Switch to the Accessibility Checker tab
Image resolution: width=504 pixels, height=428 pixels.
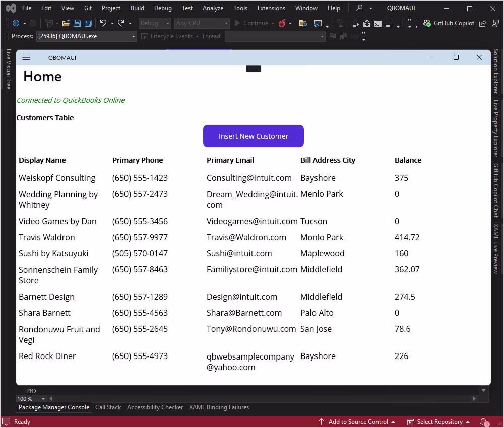coord(155,407)
